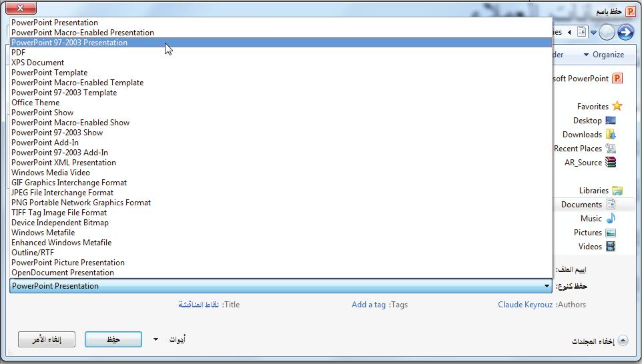
Task: Select PowerPoint Picture Presentation
Action: pos(281,263)
